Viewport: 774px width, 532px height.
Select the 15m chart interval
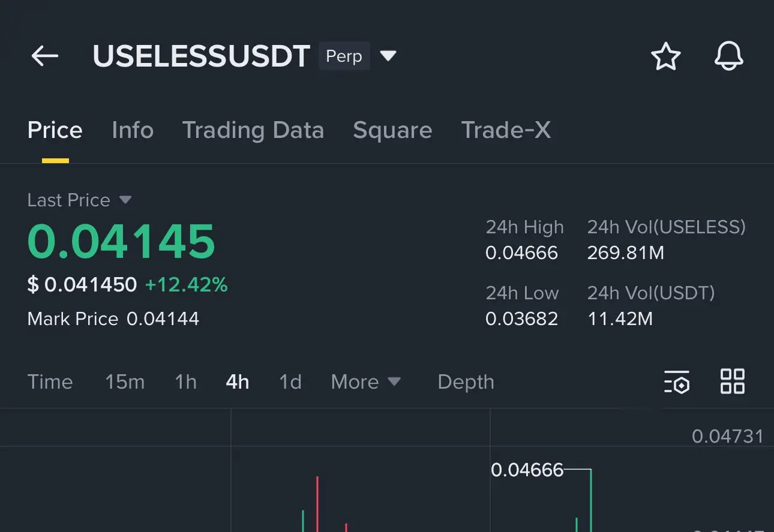(x=125, y=381)
